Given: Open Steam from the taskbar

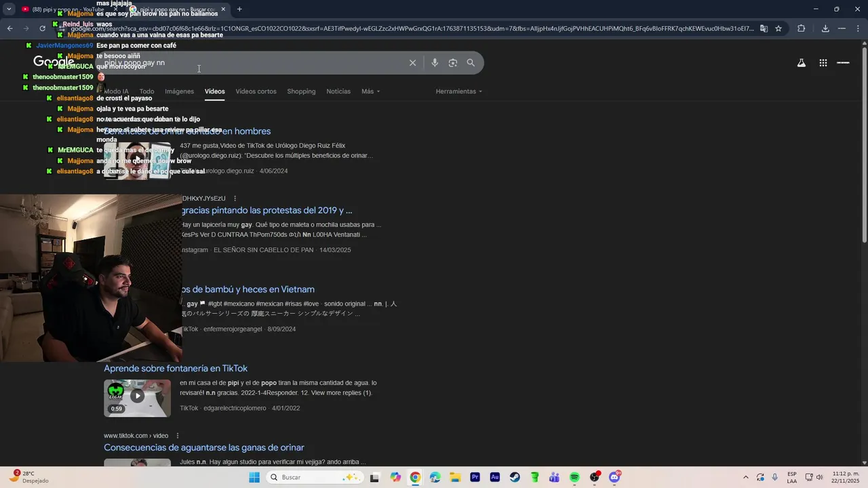Looking at the screenshot, I should click(x=515, y=477).
